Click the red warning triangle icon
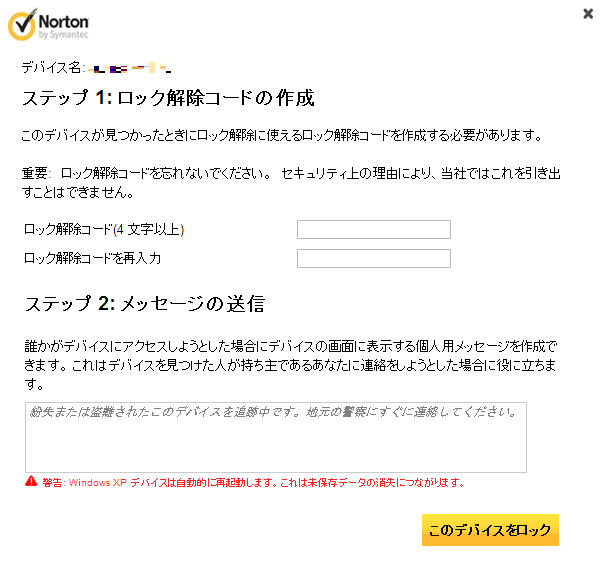Image resolution: width=600 pixels, height=573 pixels. (x=31, y=481)
